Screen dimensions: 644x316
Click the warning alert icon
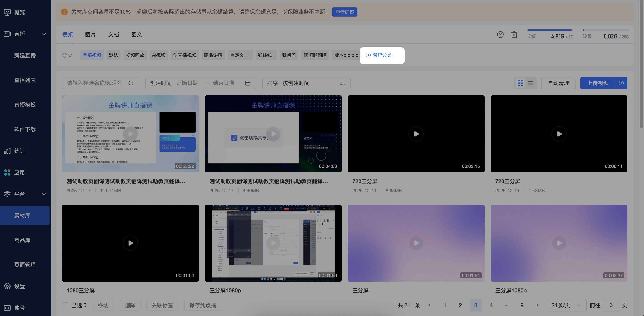[64, 12]
